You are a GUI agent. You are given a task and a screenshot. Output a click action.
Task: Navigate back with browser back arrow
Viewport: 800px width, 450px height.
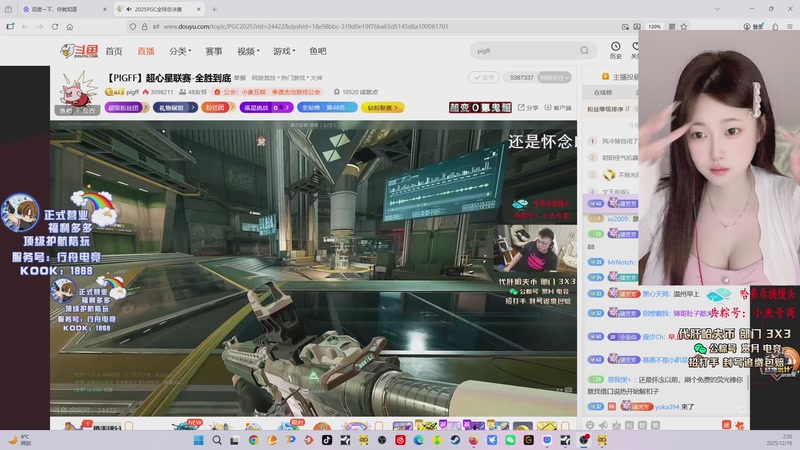(24, 27)
